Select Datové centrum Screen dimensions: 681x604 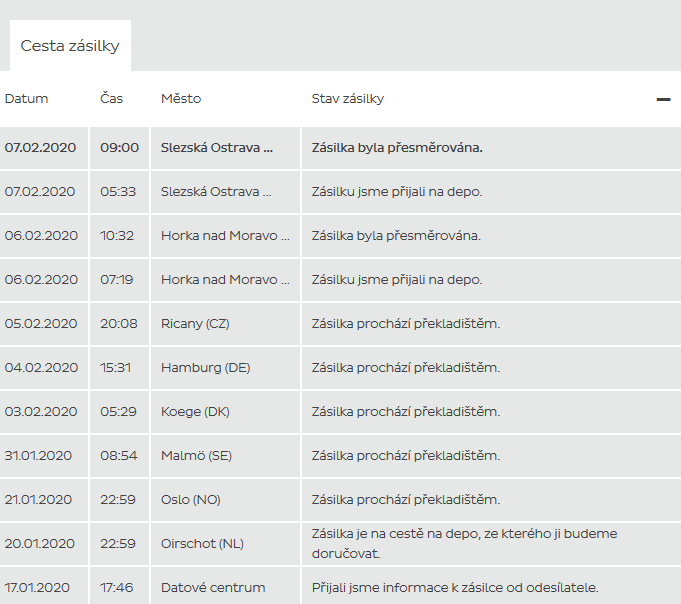pos(213,588)
